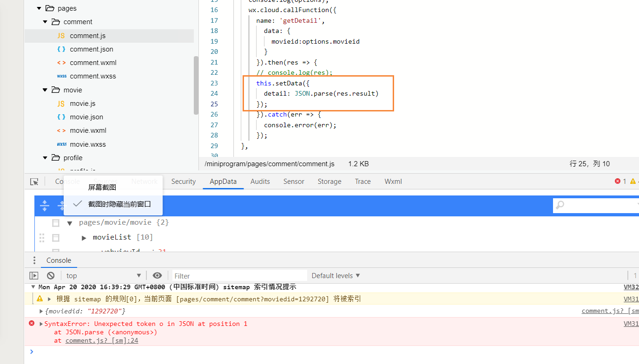
Task: Select the element inspect cursor icon
Action: point(34,182)
